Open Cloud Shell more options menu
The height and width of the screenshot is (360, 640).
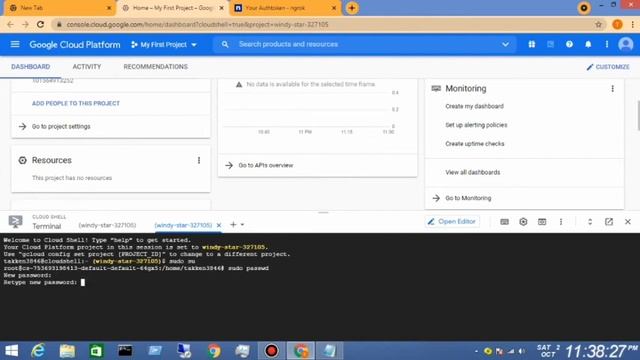pyautogui.click(x=561, y=222)
